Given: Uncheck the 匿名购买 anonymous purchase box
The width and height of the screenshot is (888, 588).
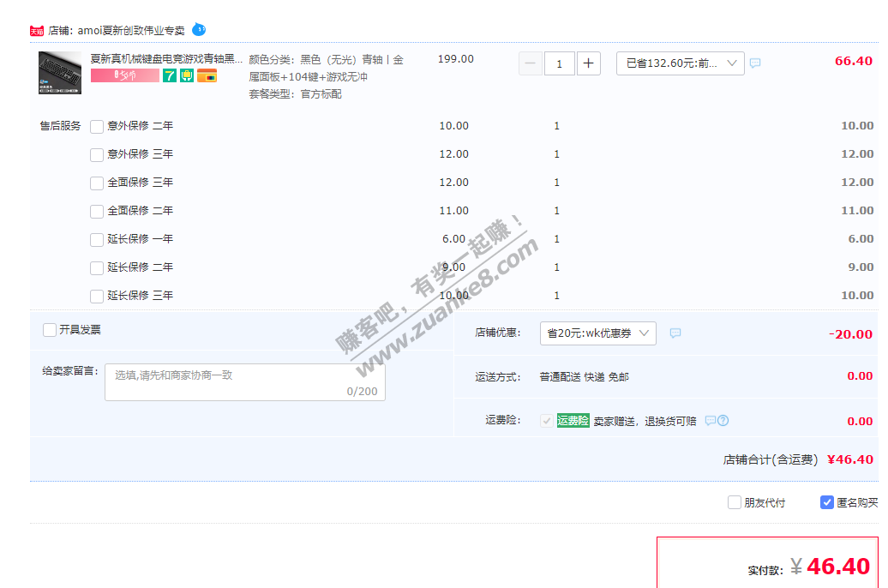Looking at the screenshot, I should tap(827, 503).
